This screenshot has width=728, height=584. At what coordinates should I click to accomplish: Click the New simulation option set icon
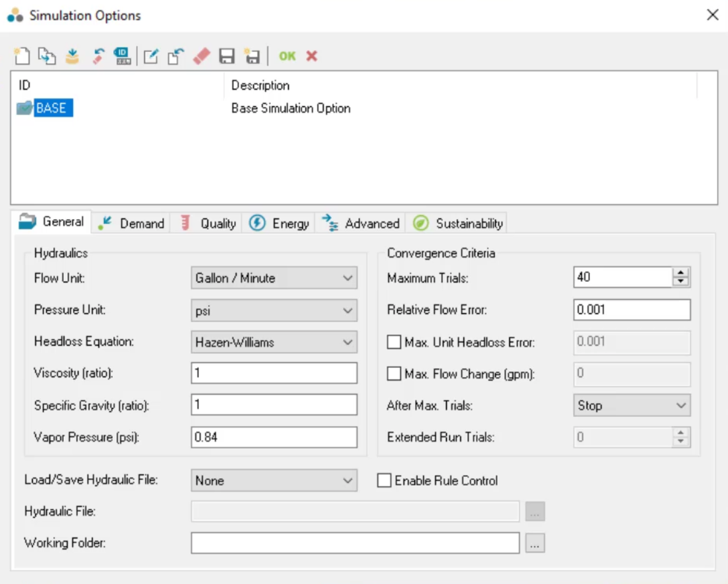[22, 56]
